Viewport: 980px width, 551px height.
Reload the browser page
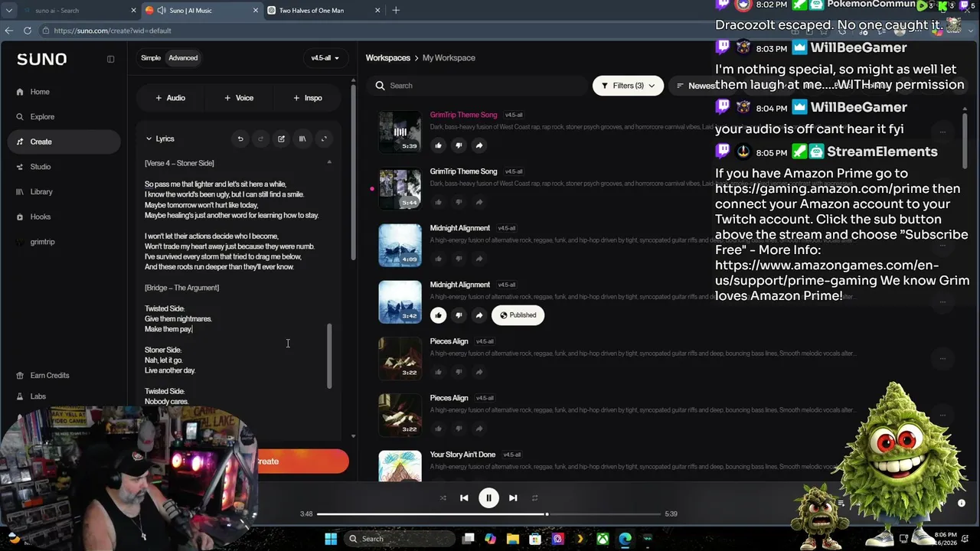pyautogui.click(x=28, y=31)
